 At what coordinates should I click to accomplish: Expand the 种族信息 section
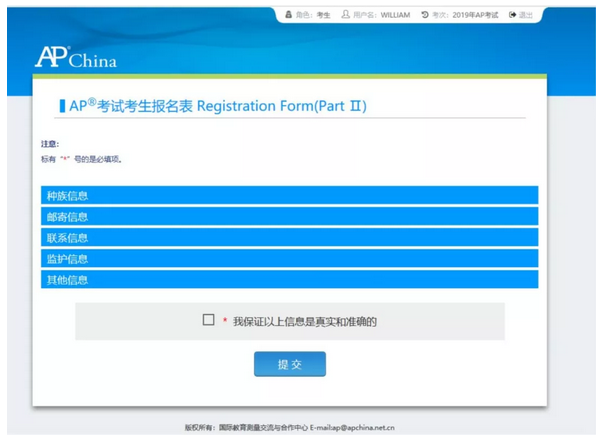pyautogui.click(x=290, y=195)
